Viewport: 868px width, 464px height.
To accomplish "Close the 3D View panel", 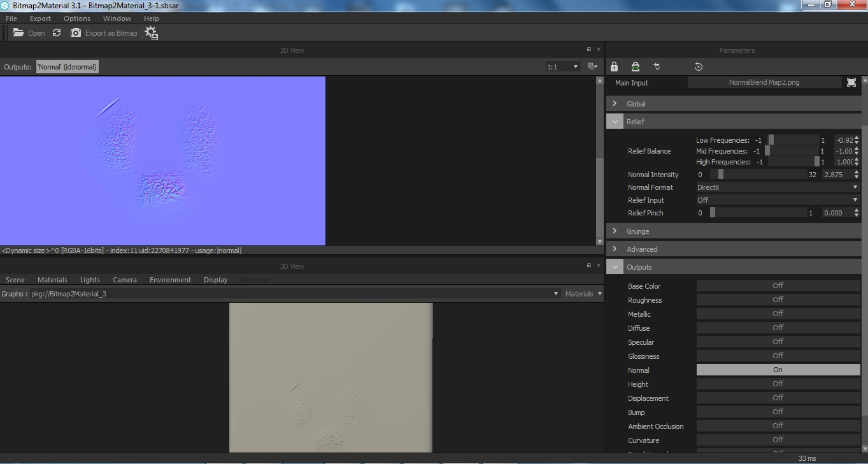I will pyautogui.click(x=598, y=265).
